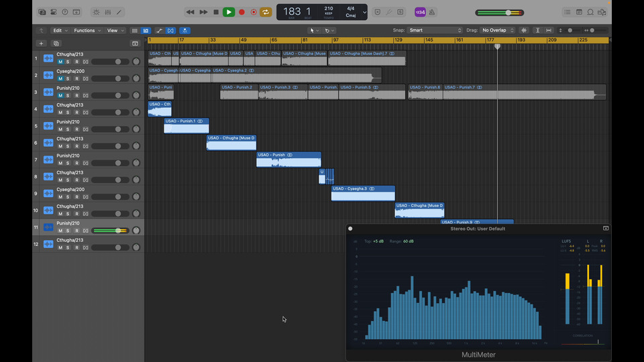Enable the Metronome click icon

432,12
